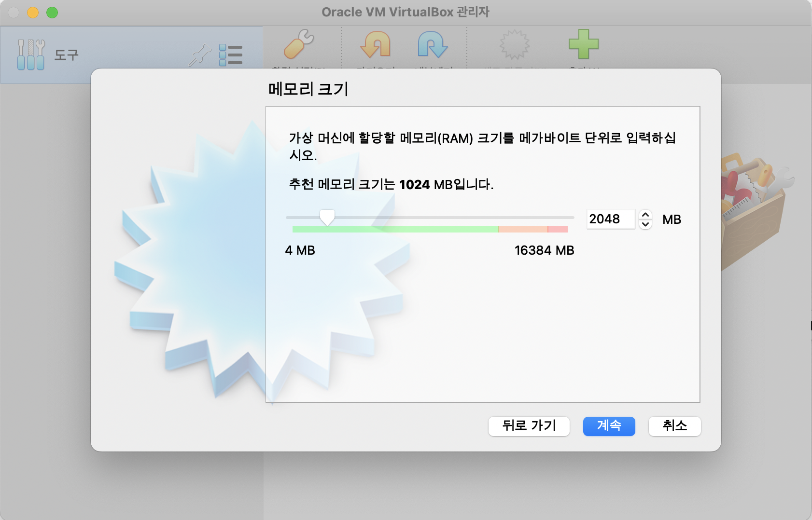Click the red zone of memory bar
This screenshot has width=812, height=520.
pos(558,229)
